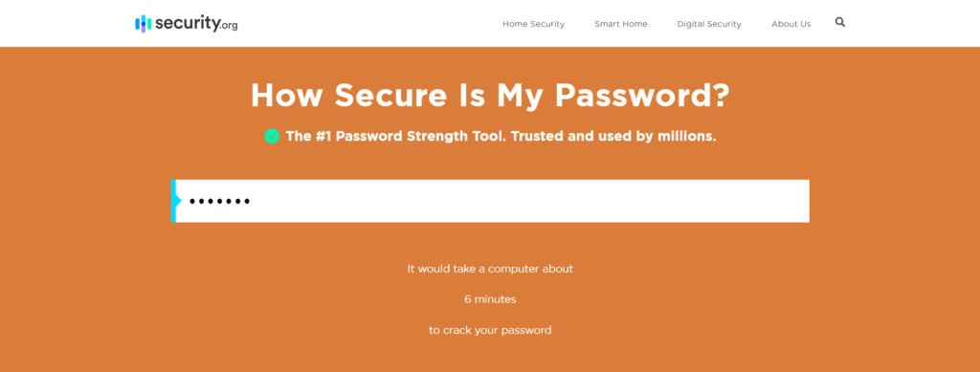Click the magnifying glass search icon
Screen dimensions: 980x372
pos(840,22)
